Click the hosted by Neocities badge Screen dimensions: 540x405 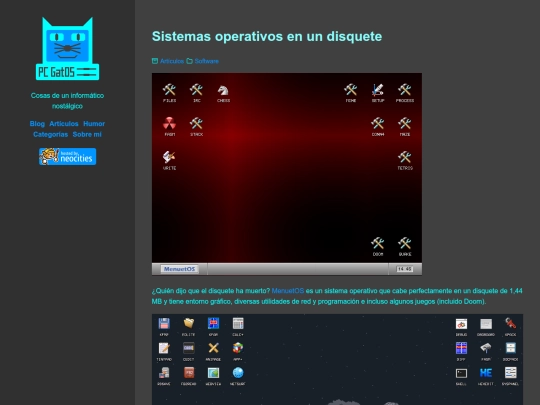point(68,156)
